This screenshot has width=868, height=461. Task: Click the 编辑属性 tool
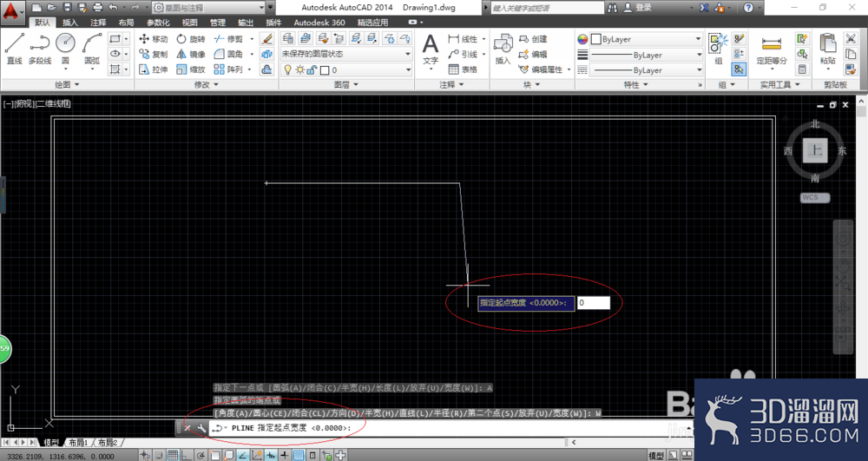pos(541,69)
